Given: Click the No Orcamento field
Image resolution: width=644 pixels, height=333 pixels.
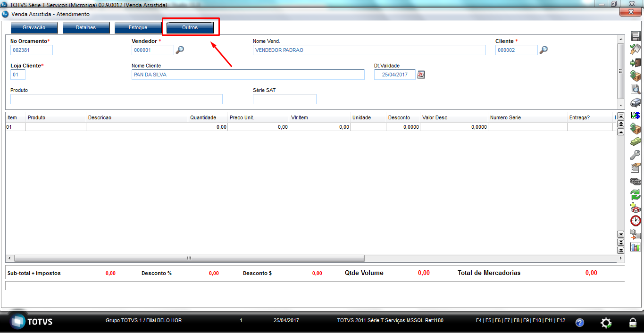Looking at the screenshot, I should (x=32, y=50).
